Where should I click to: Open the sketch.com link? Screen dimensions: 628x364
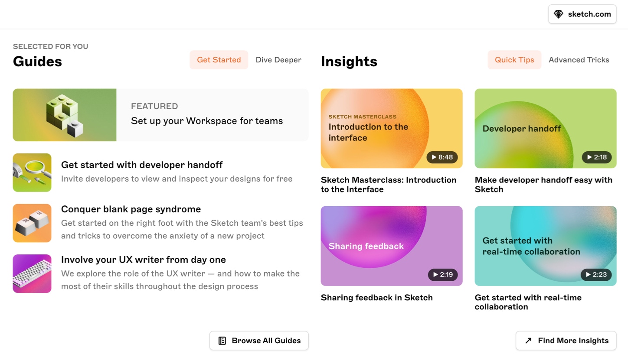pyautogui.click(x=582, y=14)
